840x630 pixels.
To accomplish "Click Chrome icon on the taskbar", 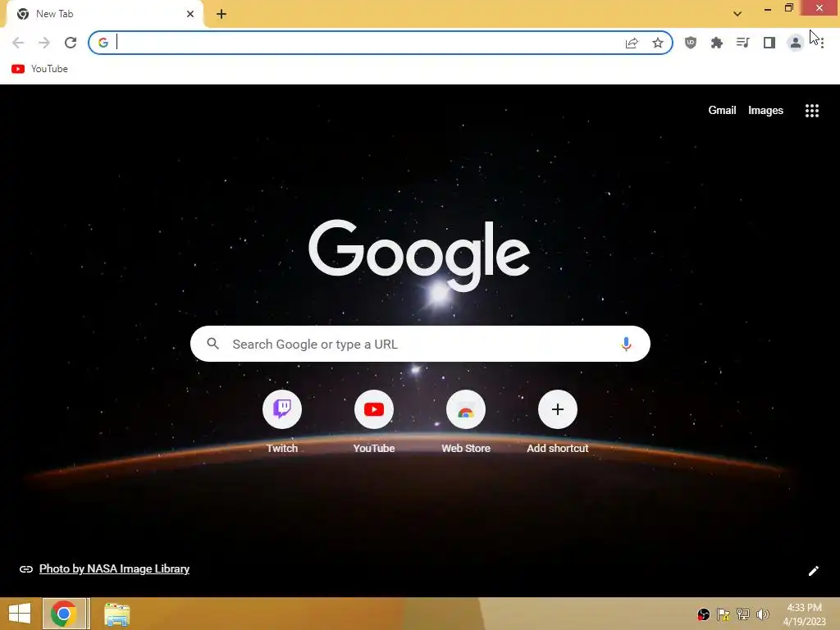I will tap(64, 614).
